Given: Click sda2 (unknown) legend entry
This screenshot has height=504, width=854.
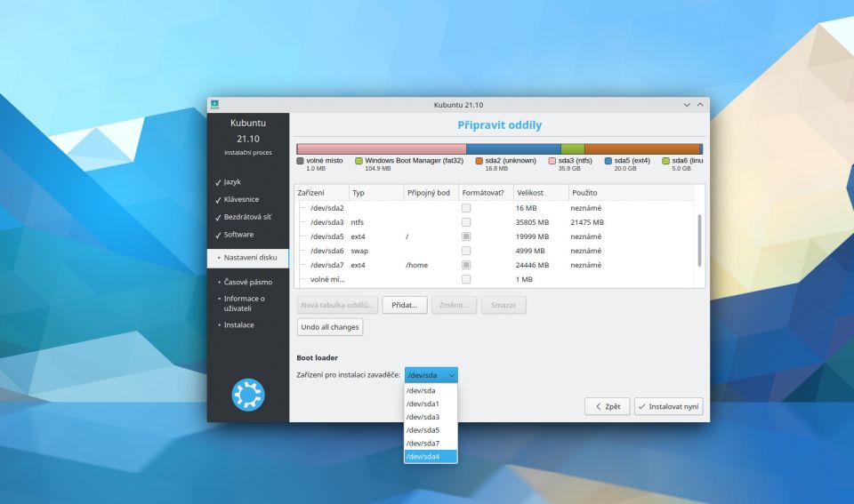Looking at the screenshot, I should click(x=505, y=164).
